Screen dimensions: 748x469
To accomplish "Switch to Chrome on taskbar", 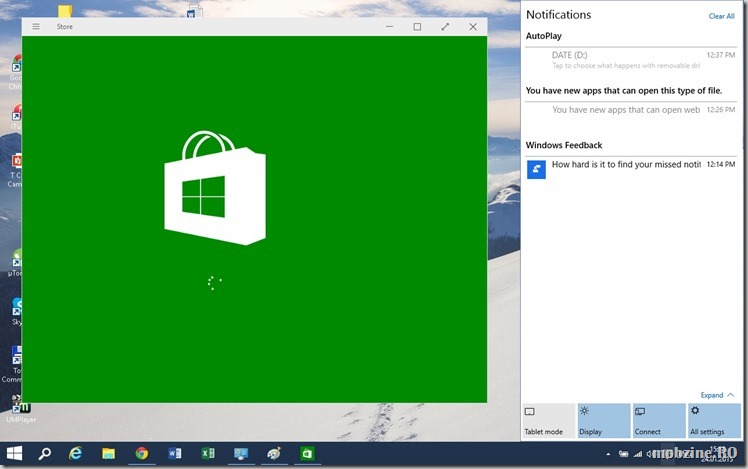I will click(x=142, y=453).
